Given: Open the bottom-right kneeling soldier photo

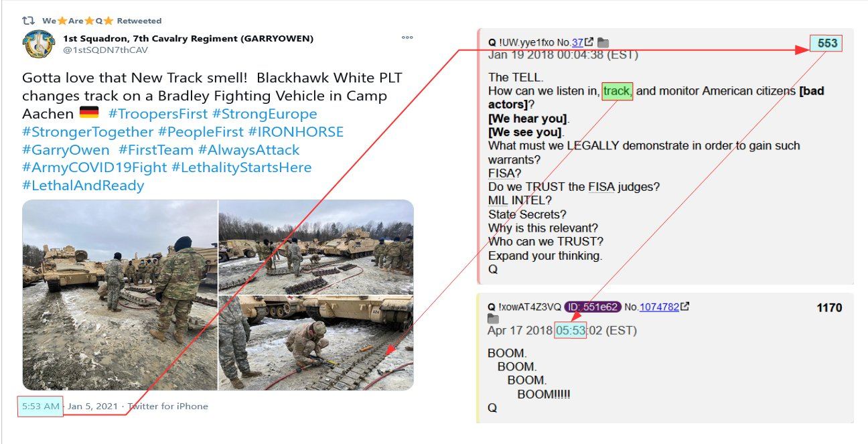Looking at the screenshot, I should [316, 343].
